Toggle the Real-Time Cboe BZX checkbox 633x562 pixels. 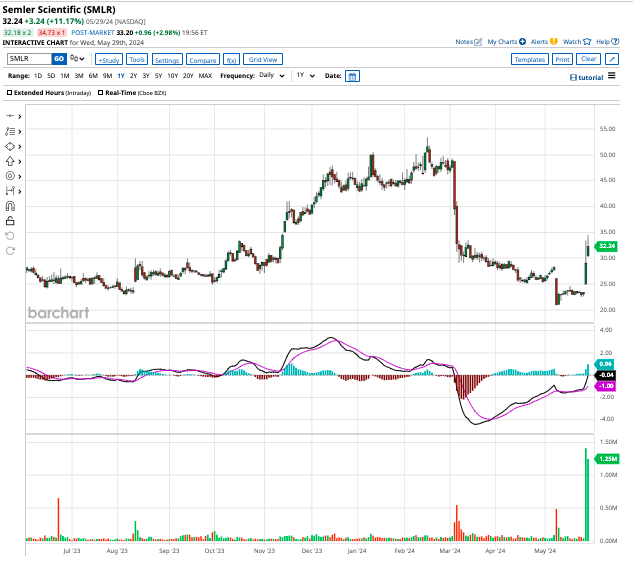[x=101, y=92]
